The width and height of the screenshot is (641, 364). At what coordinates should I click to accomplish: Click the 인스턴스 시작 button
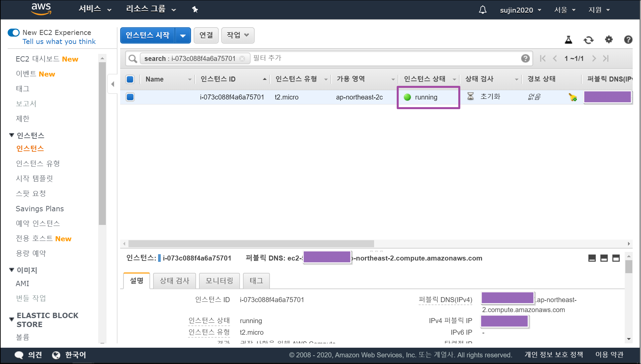click(148, 36)
